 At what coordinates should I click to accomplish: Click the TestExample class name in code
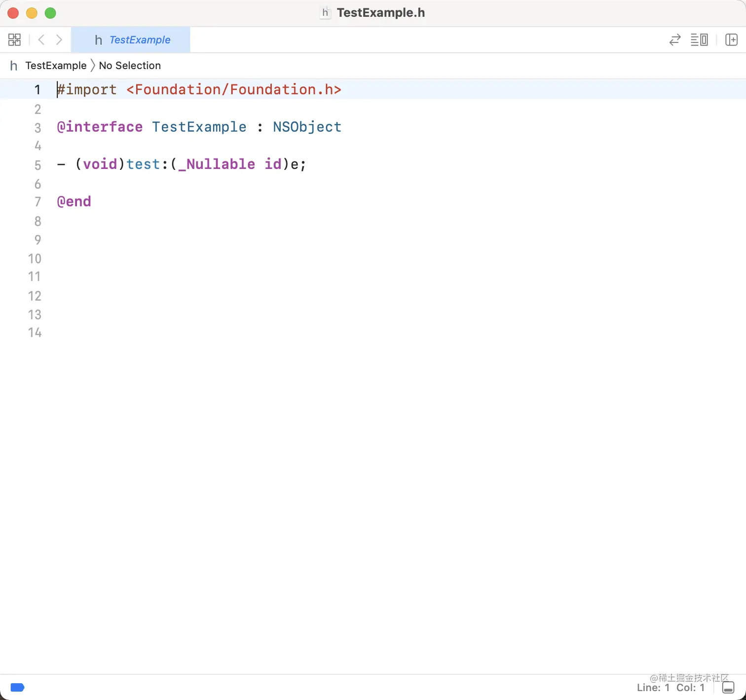pos(199,127)
